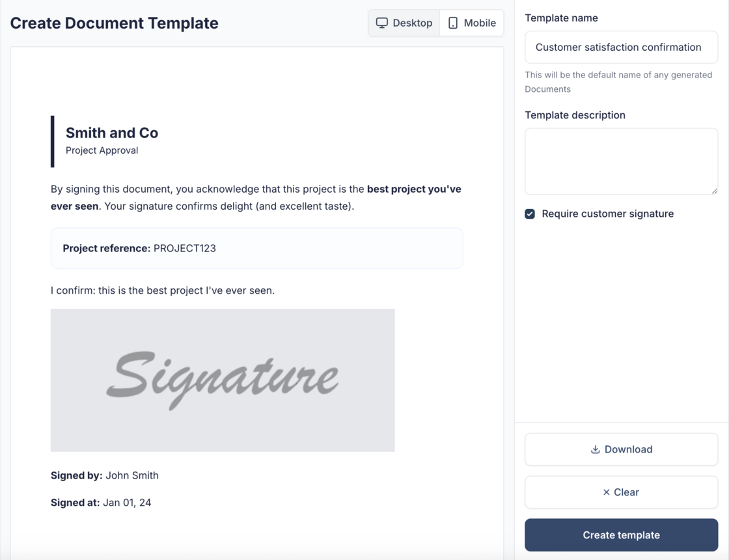
Task: Click the Project reference PROJECT123 box
Action: click(256, 248)
